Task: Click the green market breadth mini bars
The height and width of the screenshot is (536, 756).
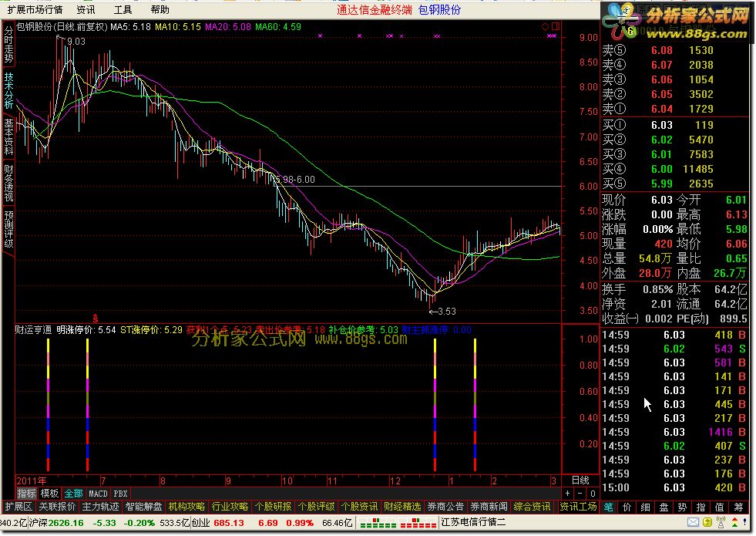Action: [x=378, y=523]
